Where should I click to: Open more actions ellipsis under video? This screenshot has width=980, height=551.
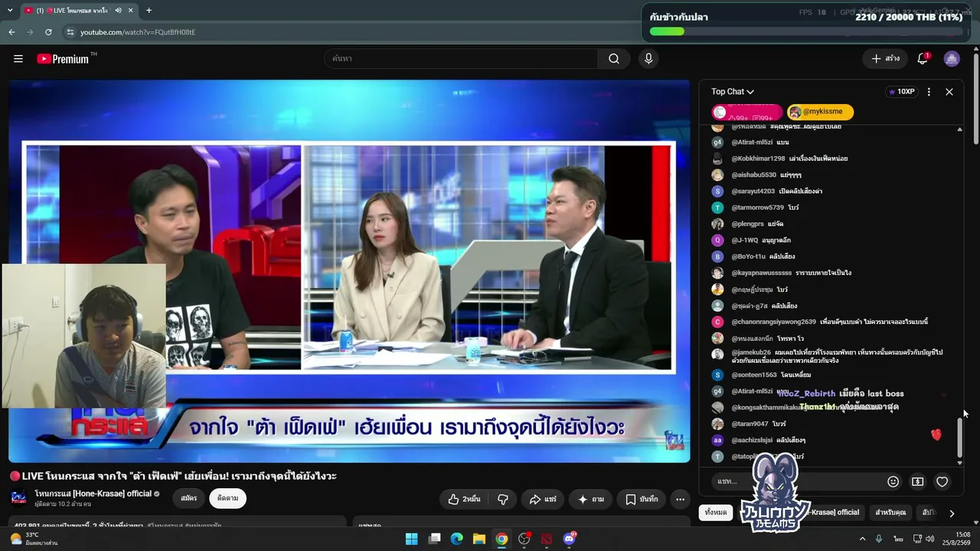click(680, 499)
